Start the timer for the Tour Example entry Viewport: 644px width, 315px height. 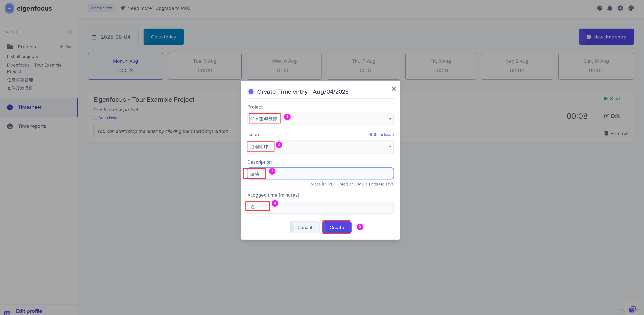(612, 99)
